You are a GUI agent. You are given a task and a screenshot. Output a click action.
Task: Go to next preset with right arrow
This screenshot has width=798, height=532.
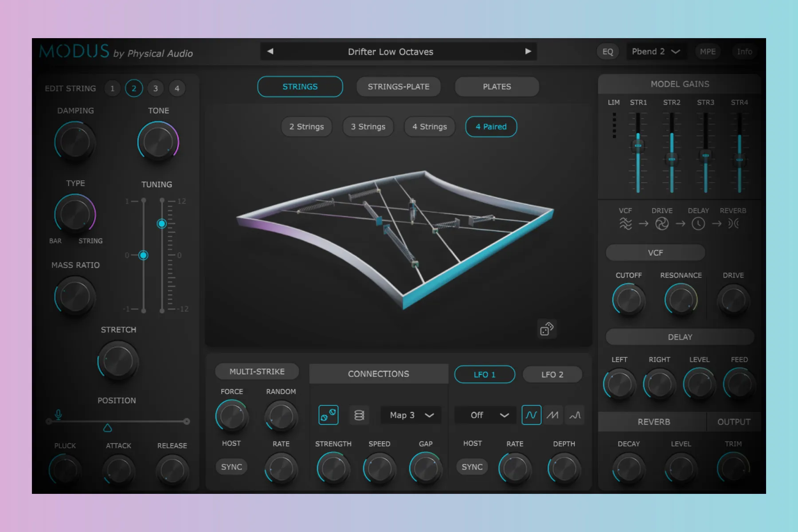pyautogui.click(x=528, y=51)
